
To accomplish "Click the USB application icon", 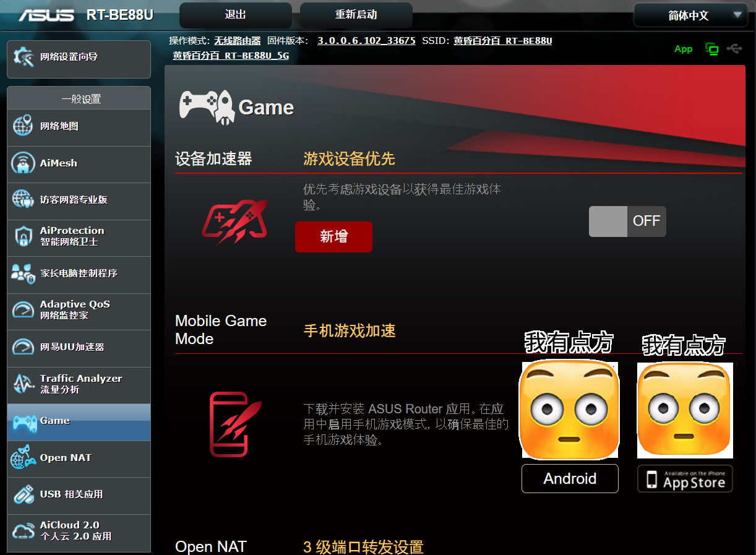I will coord(23,494).
